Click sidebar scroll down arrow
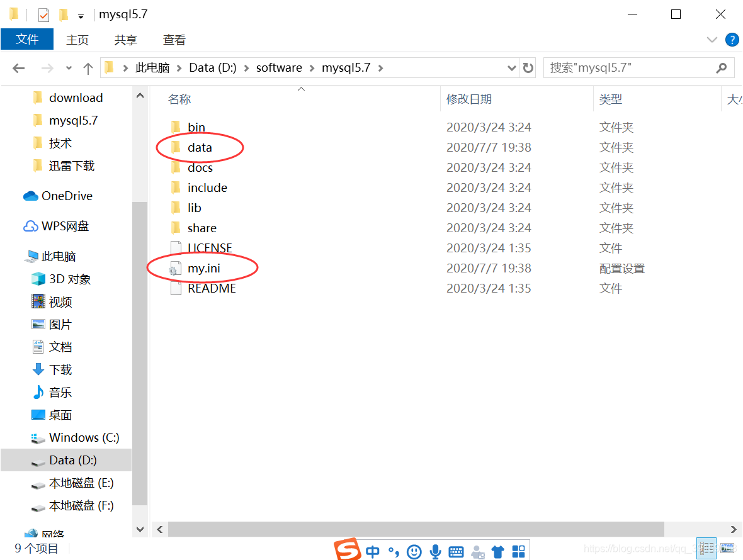Viewport: 743px width, 560px height. (x=140, y=529)
